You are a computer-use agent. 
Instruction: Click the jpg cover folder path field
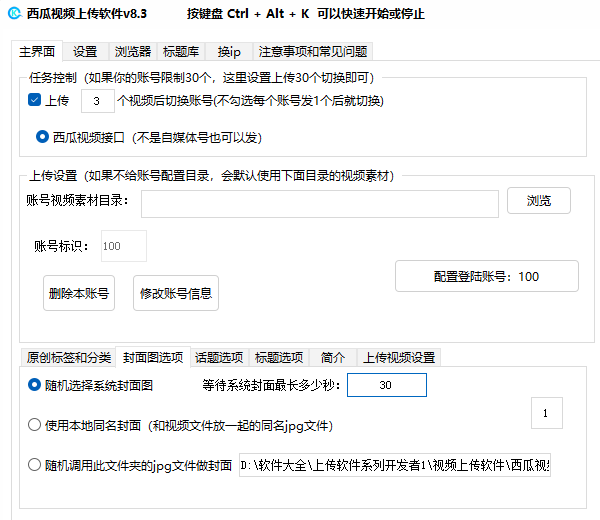(395, 465)
